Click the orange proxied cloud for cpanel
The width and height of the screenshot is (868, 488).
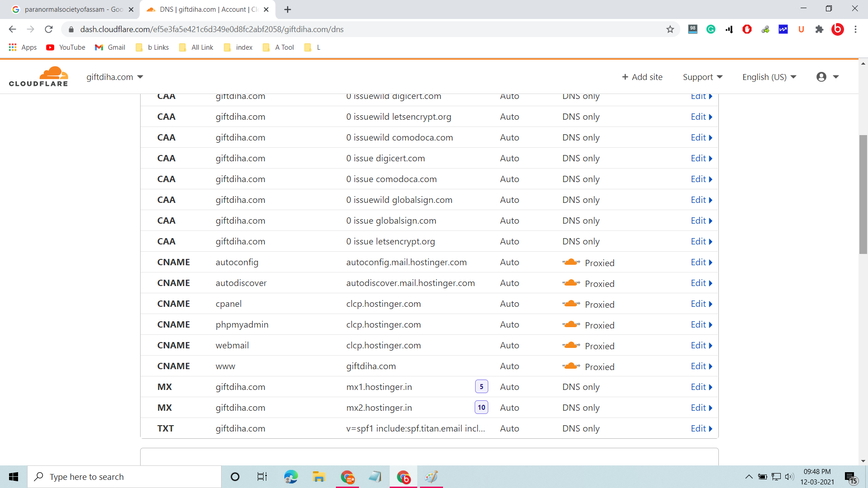571,304
